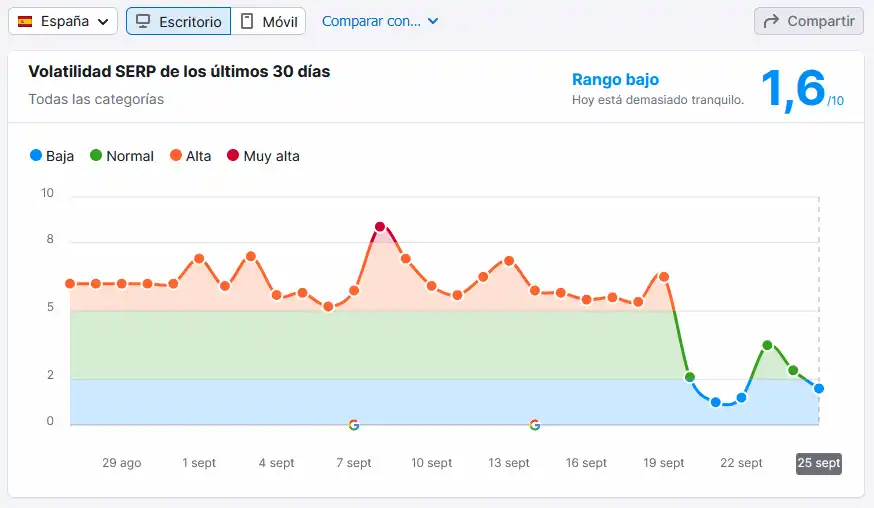Click the Google update icon near 7 sept
Viewport: 874px width, 508px height.
coord(353,425)
